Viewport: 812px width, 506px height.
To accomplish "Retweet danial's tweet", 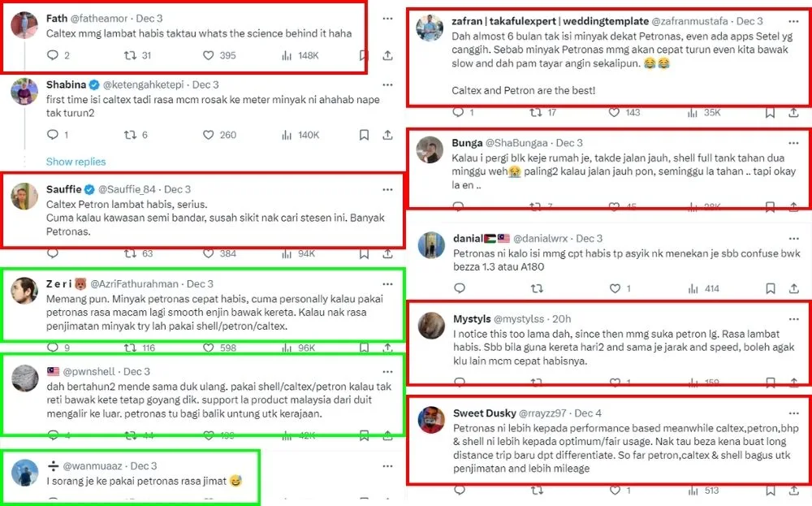I will (537, 288).
